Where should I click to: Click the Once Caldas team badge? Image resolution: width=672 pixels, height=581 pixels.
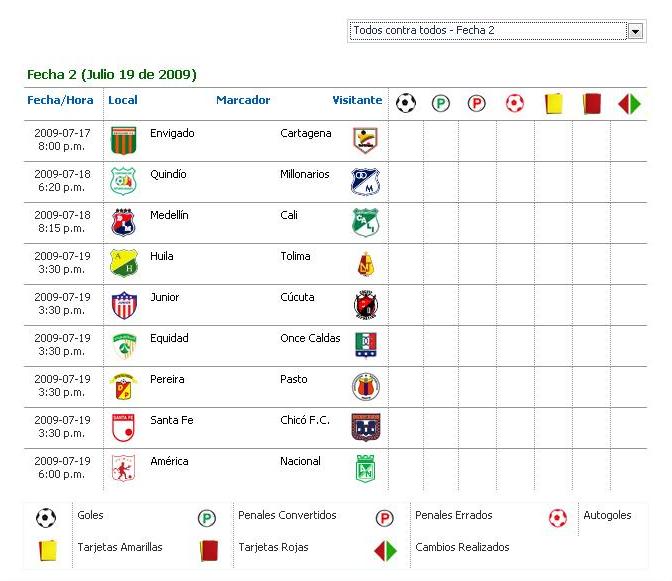(x=366, y=345)
